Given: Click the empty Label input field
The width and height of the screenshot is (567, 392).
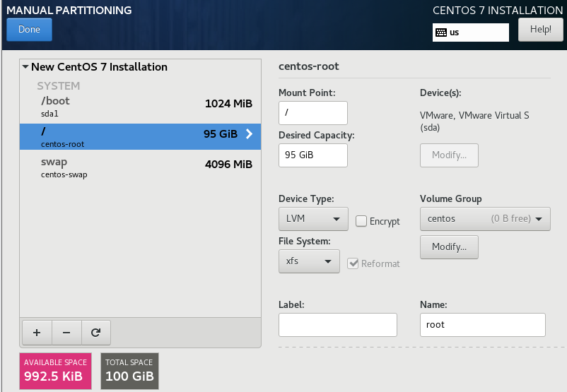Looking at the screenshot, I should coord(338,325).
